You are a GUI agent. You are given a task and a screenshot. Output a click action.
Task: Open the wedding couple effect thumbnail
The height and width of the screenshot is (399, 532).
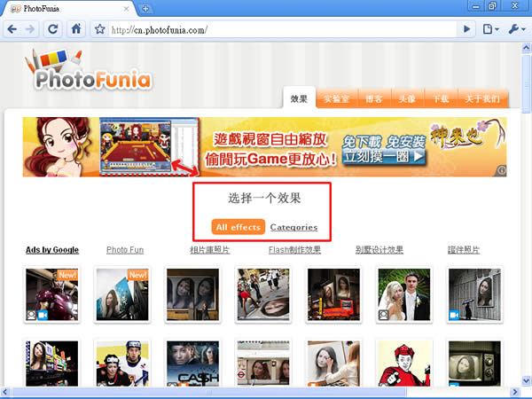pyautogui.click(x=404, y=294)
